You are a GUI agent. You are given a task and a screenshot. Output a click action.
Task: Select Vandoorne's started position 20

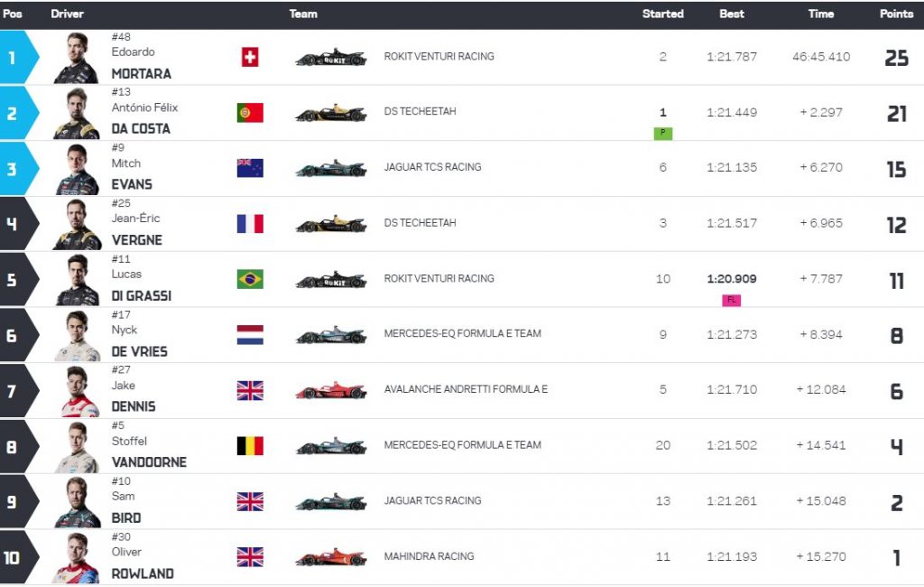click(663, 445)
